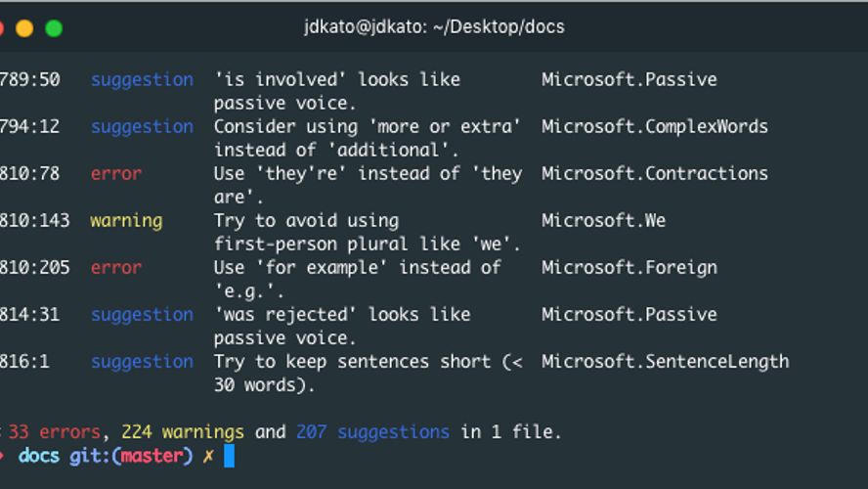Click the '207 suggestions' count in summary
Image resolution: width=868 pixels, height=489 pixels.
(371, 431)
